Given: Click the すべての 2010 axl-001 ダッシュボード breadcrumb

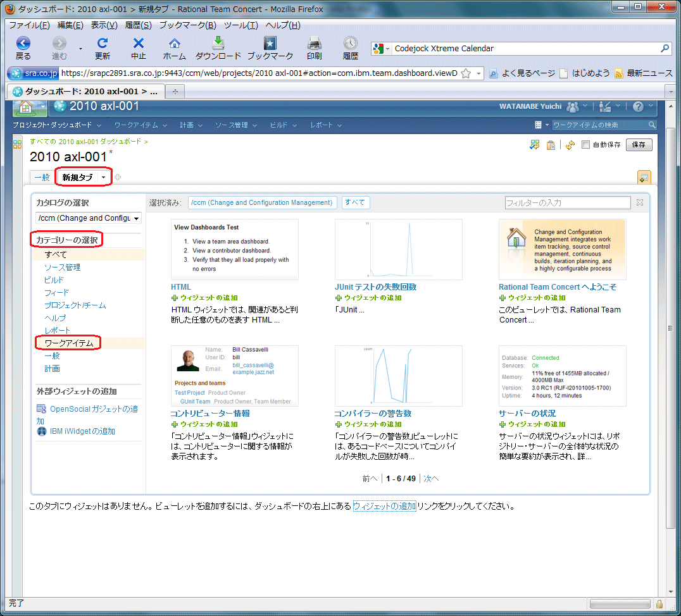Looking at the screenshot, I should [85, 142].
